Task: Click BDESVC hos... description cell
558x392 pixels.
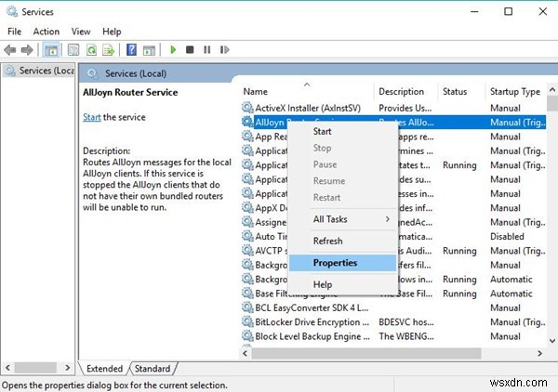Action: (406, 322)
